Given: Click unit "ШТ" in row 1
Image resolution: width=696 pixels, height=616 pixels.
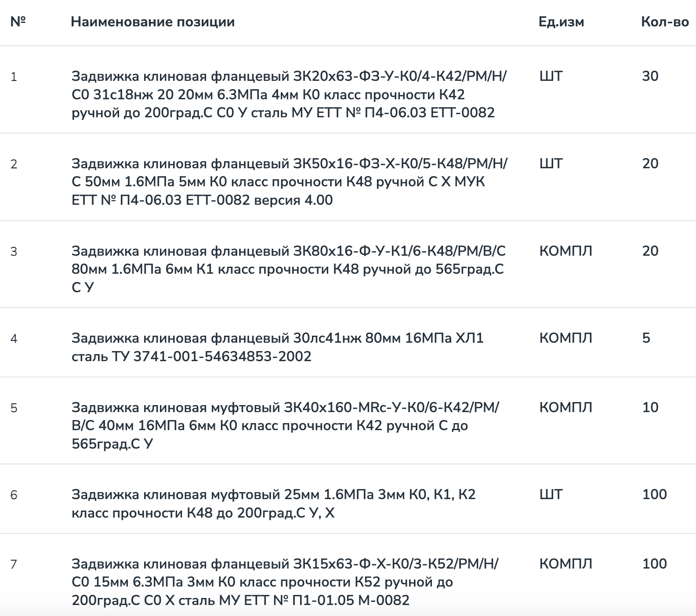Looking at the screenshot, I should pos(551,76).
